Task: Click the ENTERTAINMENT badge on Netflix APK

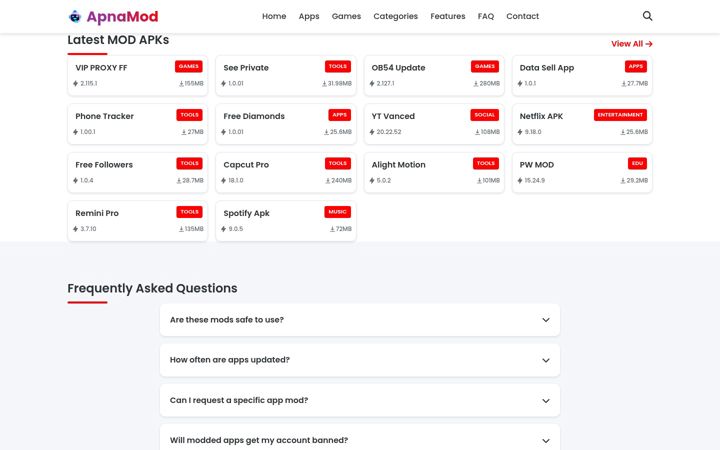Action: pos(620,115)
